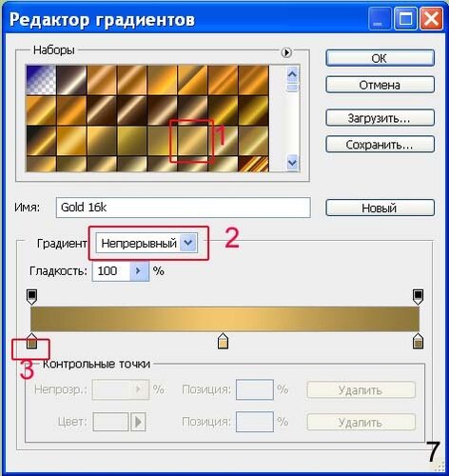Click the Имя field containing Gold 16k
Viewport: 449px width, 476px height.
[184, 208]
